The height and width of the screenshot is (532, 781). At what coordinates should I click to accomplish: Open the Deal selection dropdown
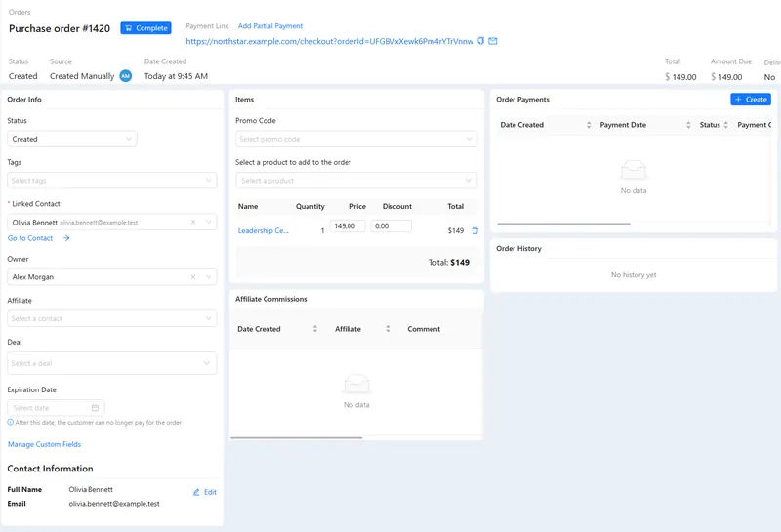tap(112, 363)
